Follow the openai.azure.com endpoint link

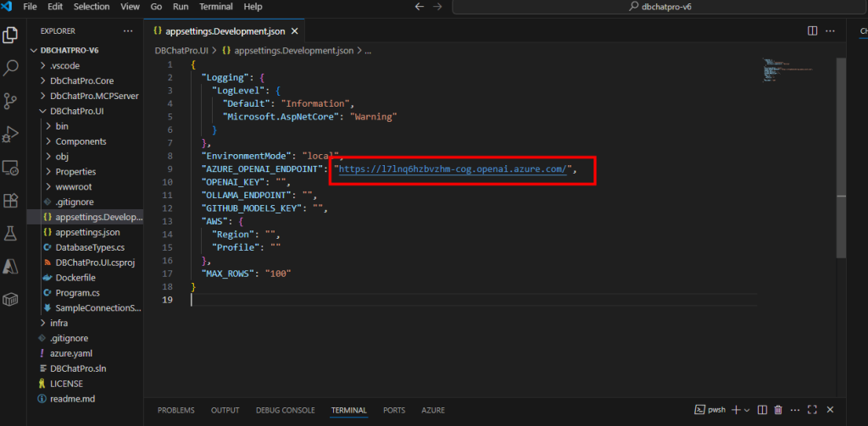(453, 169)
